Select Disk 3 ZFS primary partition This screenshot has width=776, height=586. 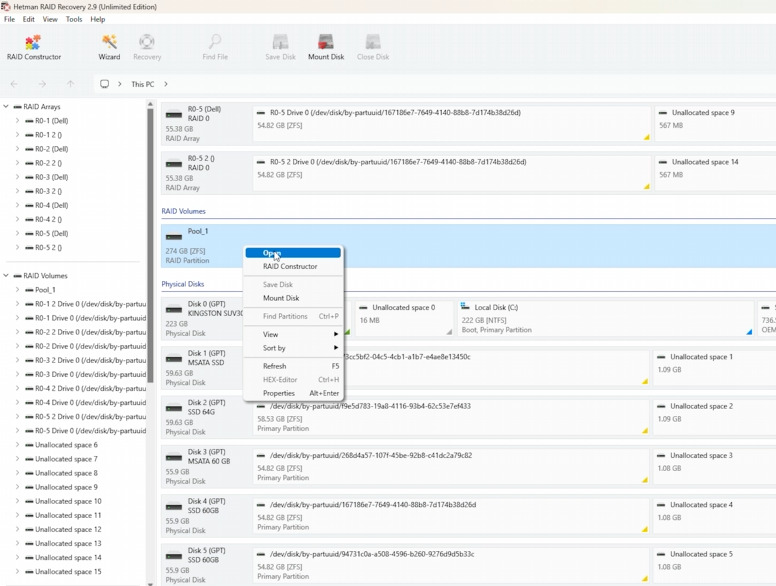(451, 466)
